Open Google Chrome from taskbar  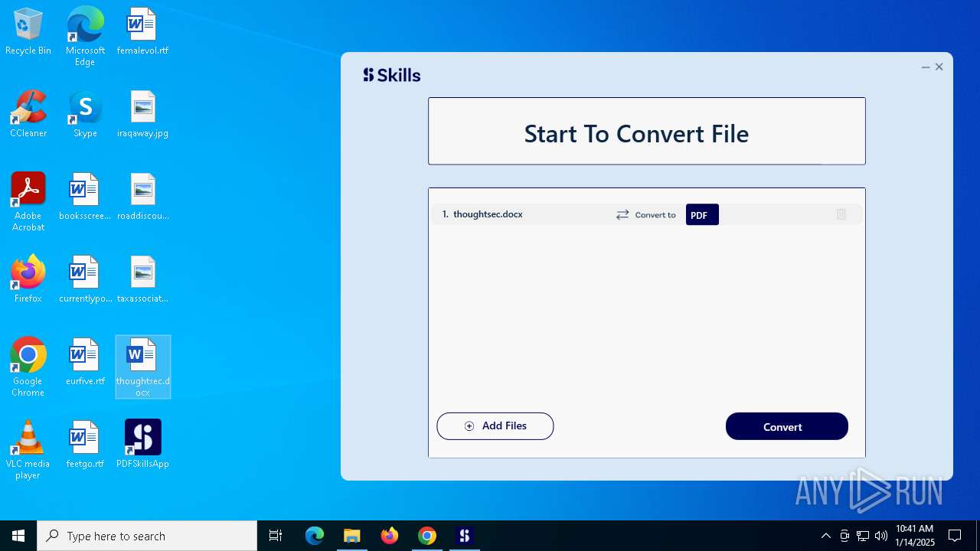coord(427,536)
